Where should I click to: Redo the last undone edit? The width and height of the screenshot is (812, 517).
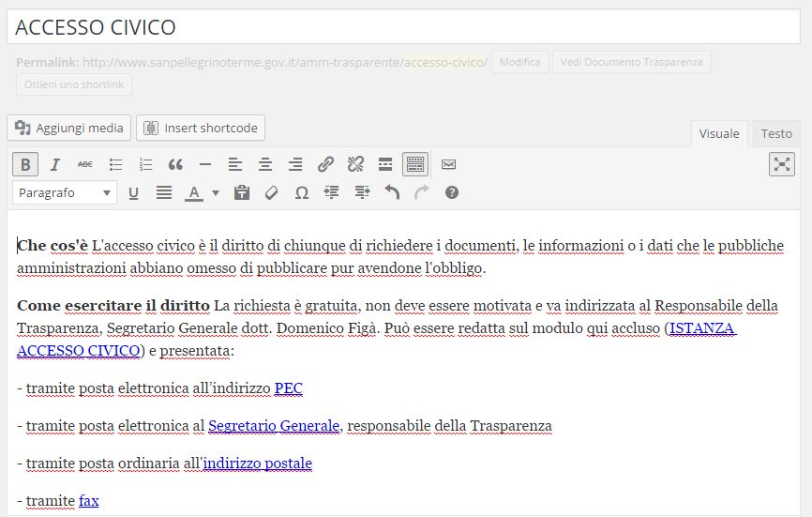tap(422, 192)
